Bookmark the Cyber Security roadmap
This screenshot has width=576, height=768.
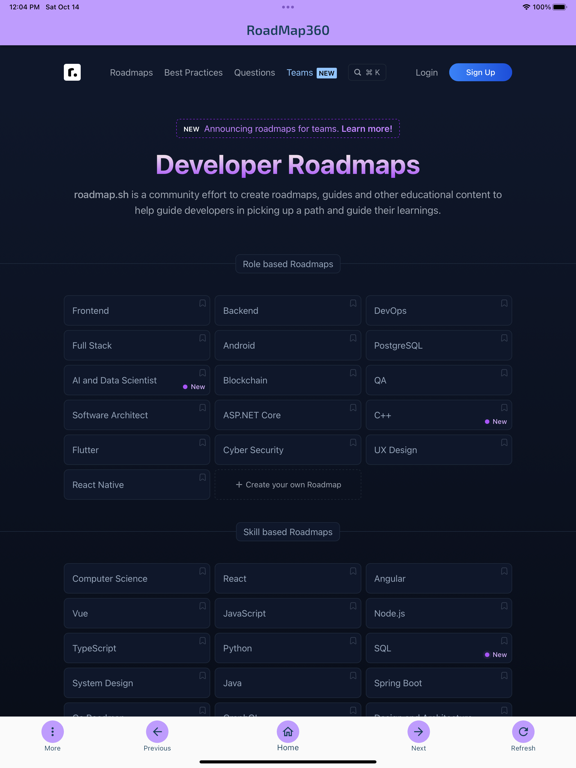(353, 442)
